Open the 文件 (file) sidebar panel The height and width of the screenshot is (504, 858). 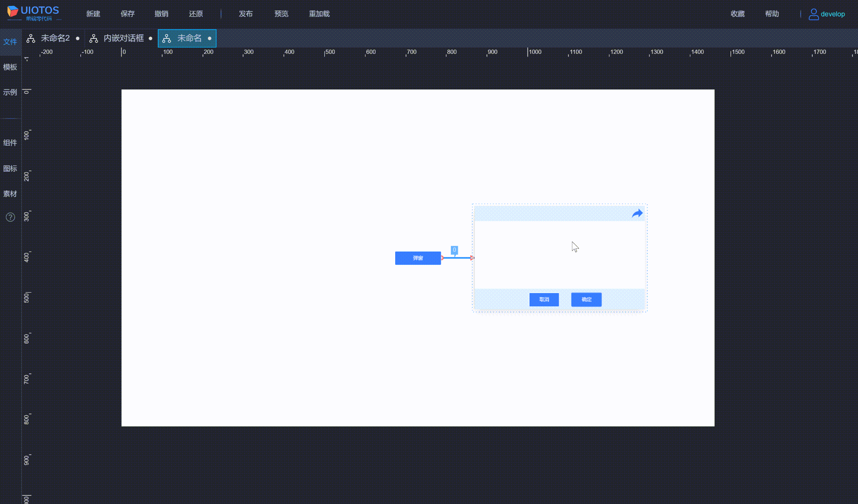coord(10,42)
